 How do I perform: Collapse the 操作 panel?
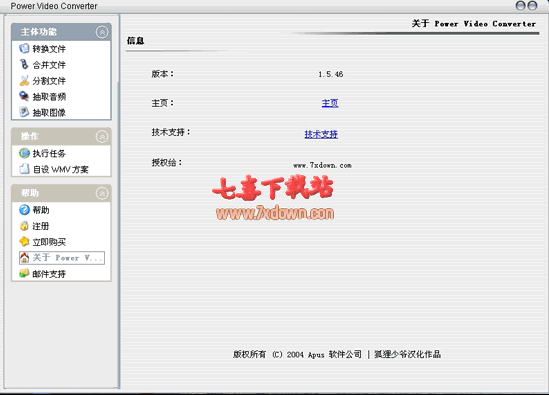pyautogui.click(x=102, y=137)
